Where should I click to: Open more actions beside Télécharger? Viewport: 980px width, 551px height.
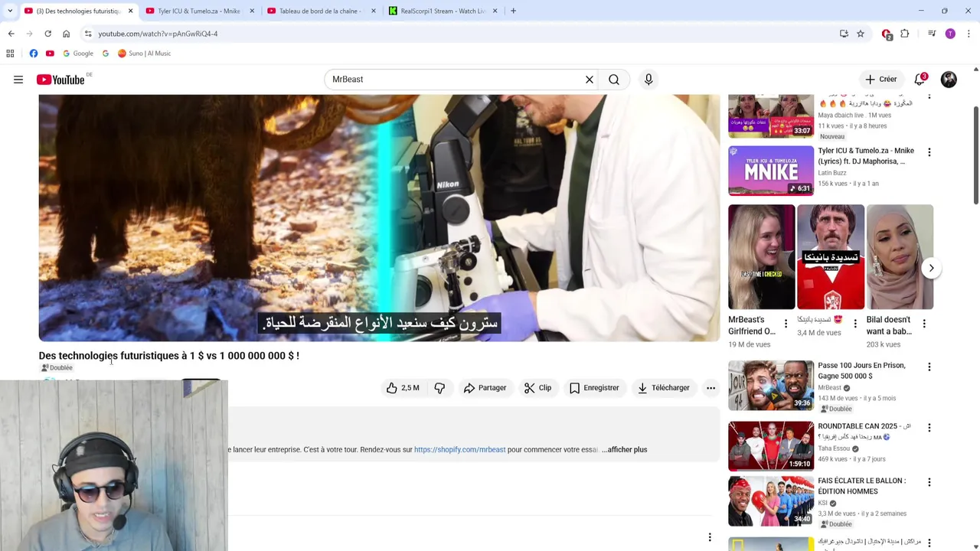(710, 388)
